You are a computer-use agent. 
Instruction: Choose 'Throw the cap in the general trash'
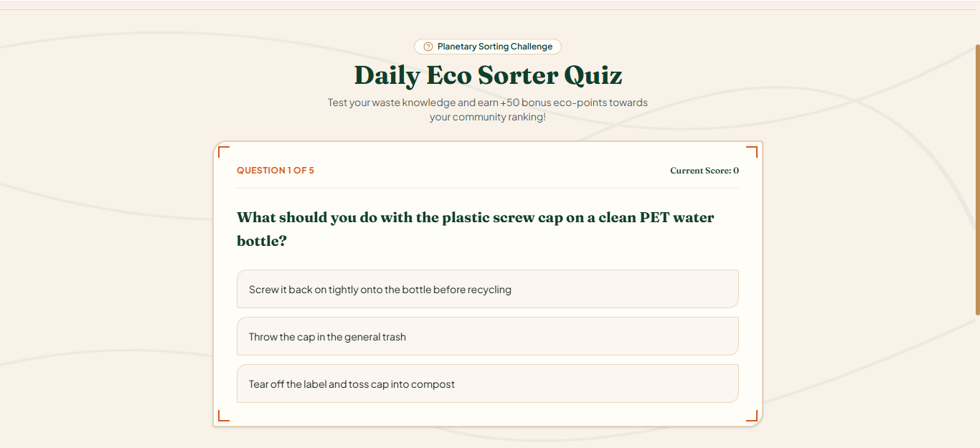point(488,336)
